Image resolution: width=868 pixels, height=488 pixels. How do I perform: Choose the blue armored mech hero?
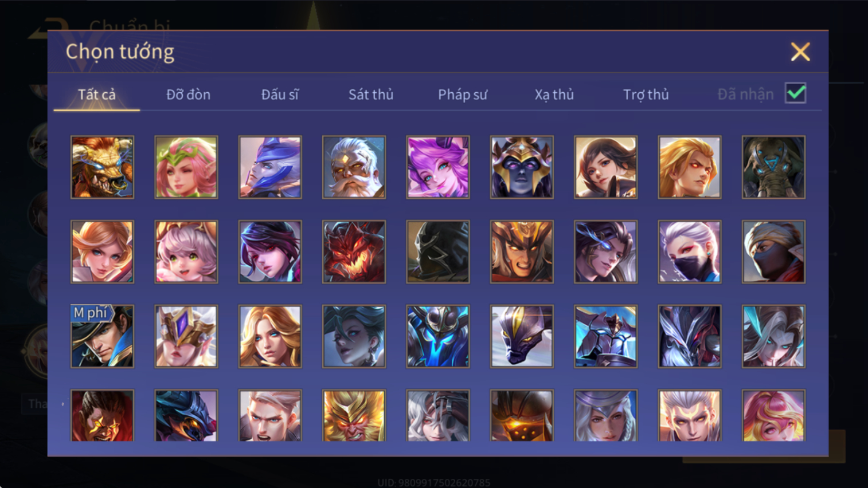tap(438, 336)
